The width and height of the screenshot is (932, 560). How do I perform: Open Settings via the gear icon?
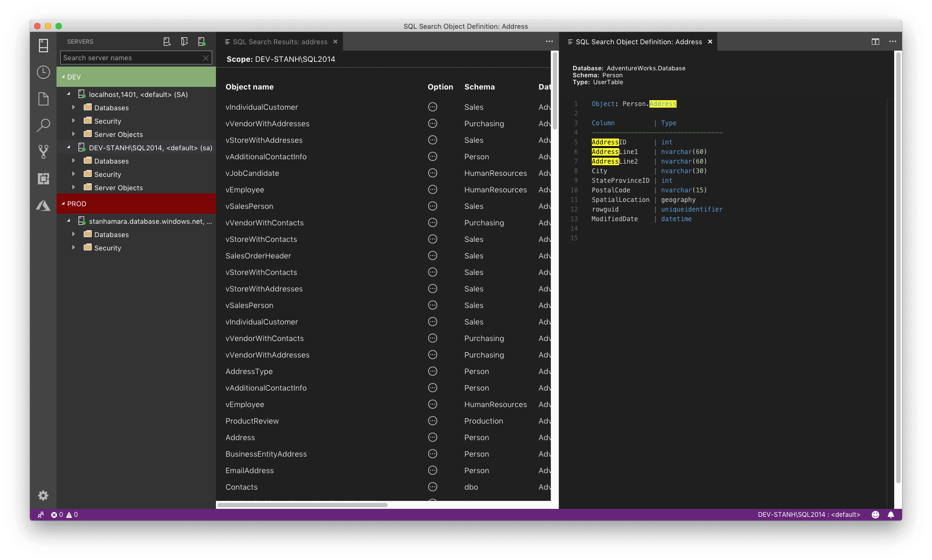point(43,496)
